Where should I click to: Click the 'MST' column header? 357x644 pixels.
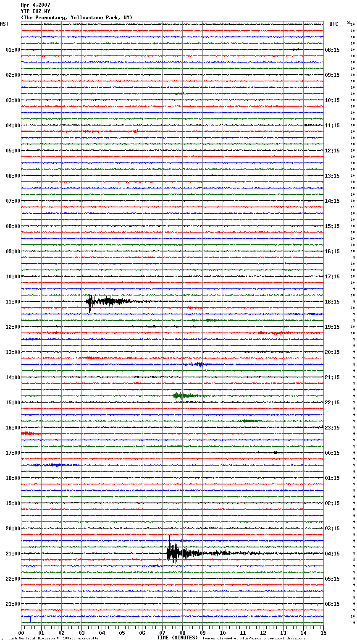pos(4,24)
